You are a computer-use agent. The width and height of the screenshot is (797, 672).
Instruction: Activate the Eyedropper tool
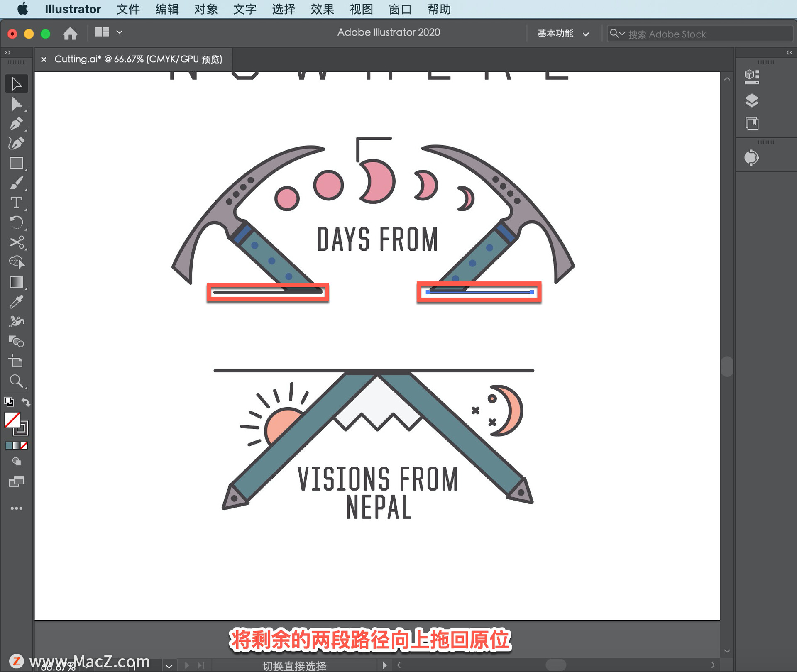click(17, 302)
